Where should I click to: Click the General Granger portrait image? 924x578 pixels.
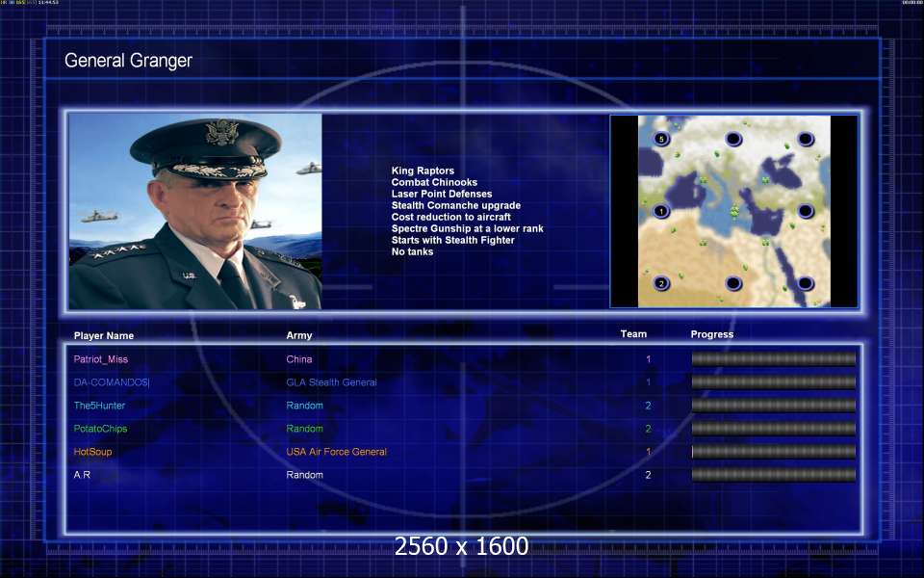click(x=195, y=211)
